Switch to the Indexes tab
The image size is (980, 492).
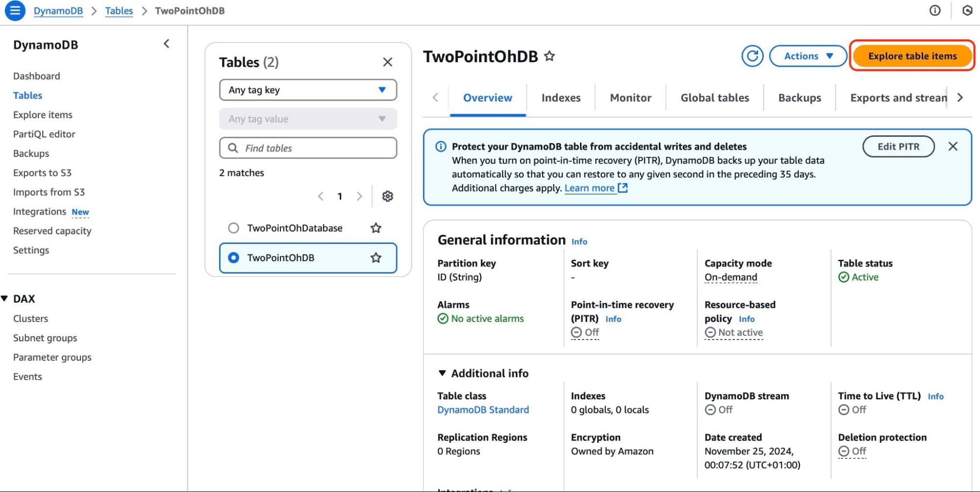click(561, 98)
